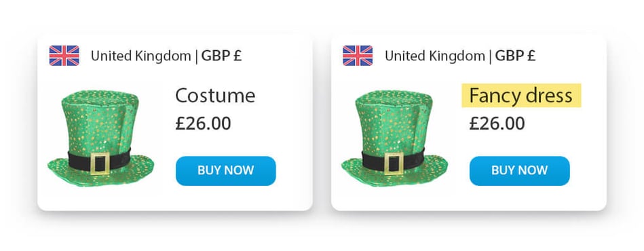The height and width of the screenshot is (251, 644).
Task: Change GBP £ currency in the Costume card
Action: coord(221,56)
